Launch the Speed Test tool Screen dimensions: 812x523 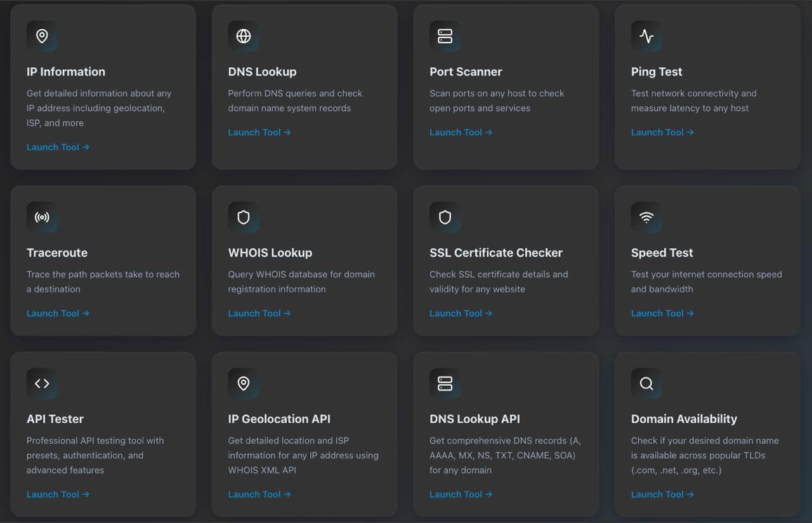point(662,313)
